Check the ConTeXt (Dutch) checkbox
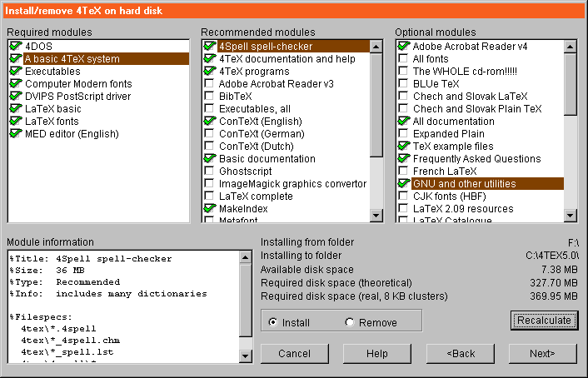The width and height of the screenshot is (588, 378). tap(209, 146)
